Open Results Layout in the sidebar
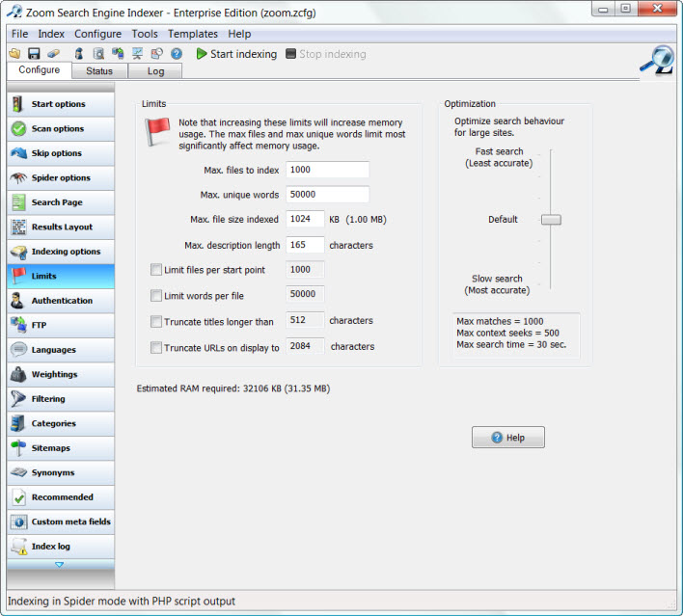The image size is (683, 616). pos(61,227)
